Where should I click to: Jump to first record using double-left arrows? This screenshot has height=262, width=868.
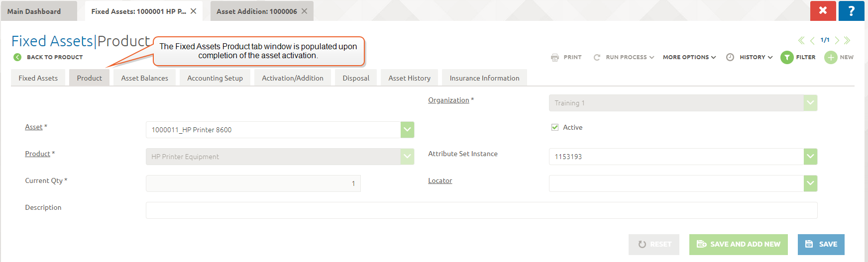tap(801, 40)
